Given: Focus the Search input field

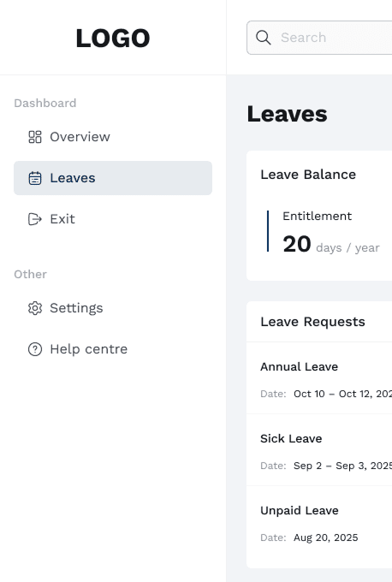Looking at the screenshot, I should pyautogui.click(x=319, y=38).
